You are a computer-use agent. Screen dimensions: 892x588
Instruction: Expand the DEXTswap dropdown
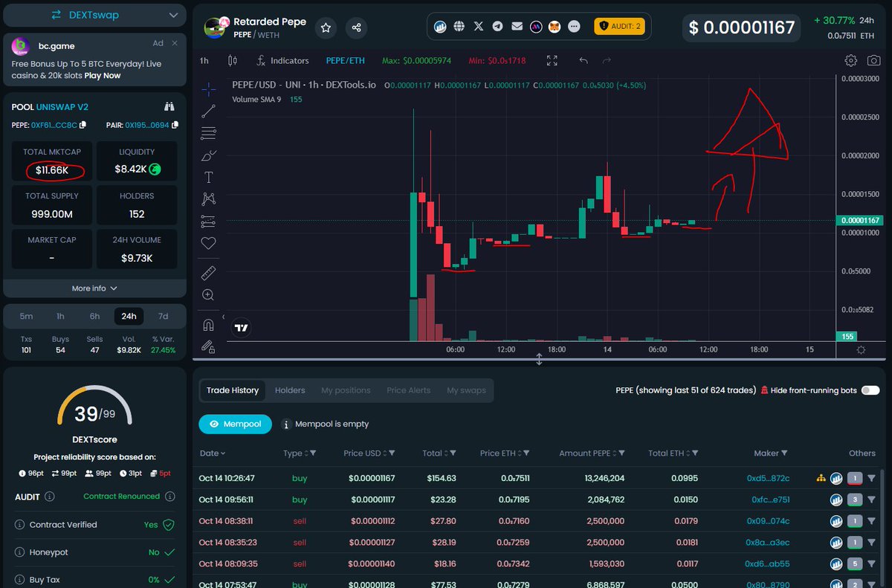pyautogui.click(x=173, y=15)
